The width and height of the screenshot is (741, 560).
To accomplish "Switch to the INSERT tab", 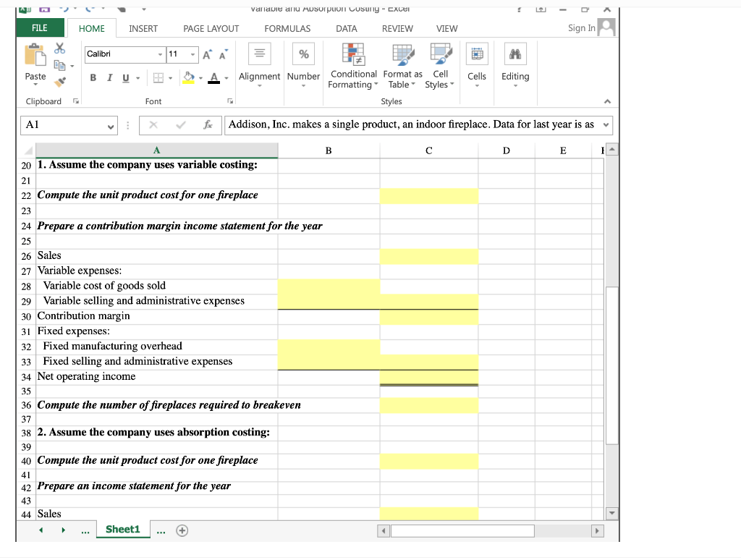I will (x=143, y=29).
